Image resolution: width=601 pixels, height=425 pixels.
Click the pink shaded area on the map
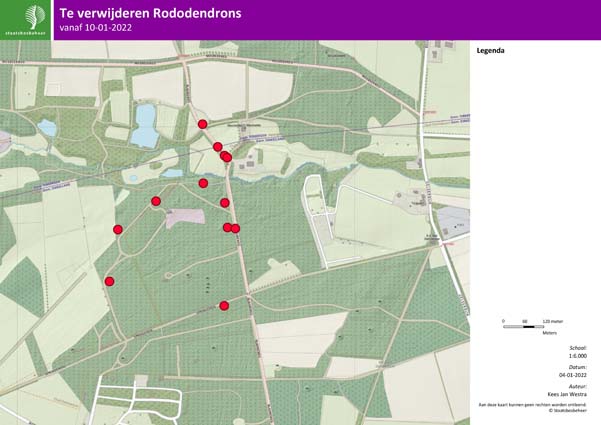pyautogui.click(x=185, y=217)
